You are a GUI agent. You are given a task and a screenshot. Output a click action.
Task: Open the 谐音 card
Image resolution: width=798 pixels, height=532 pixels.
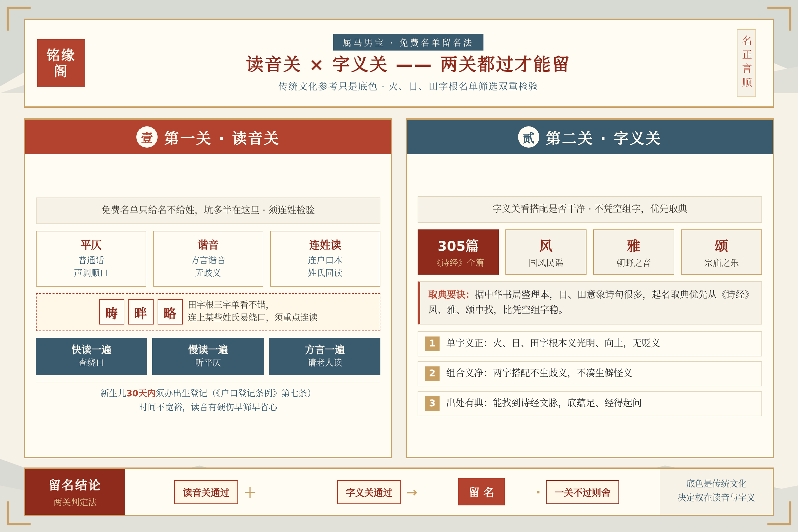pyautogui.click(x=208, y=259)
